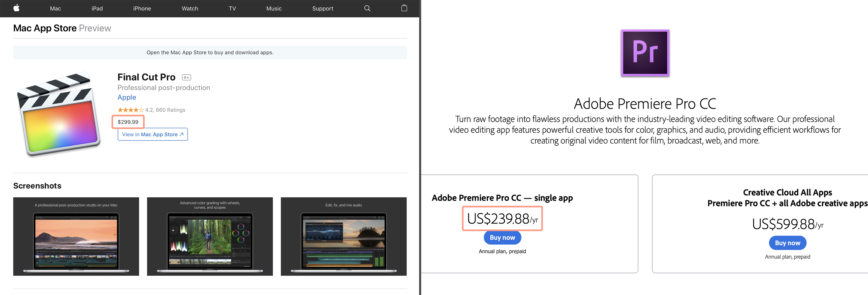Go to the iPhone menu item
Image resolution: width=868 pixels, height=295 pixels.
pyautogui.click(x=142, y=8)
